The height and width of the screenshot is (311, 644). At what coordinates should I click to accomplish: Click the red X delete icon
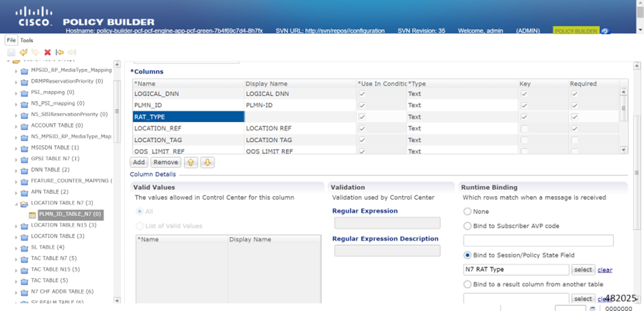48,52
